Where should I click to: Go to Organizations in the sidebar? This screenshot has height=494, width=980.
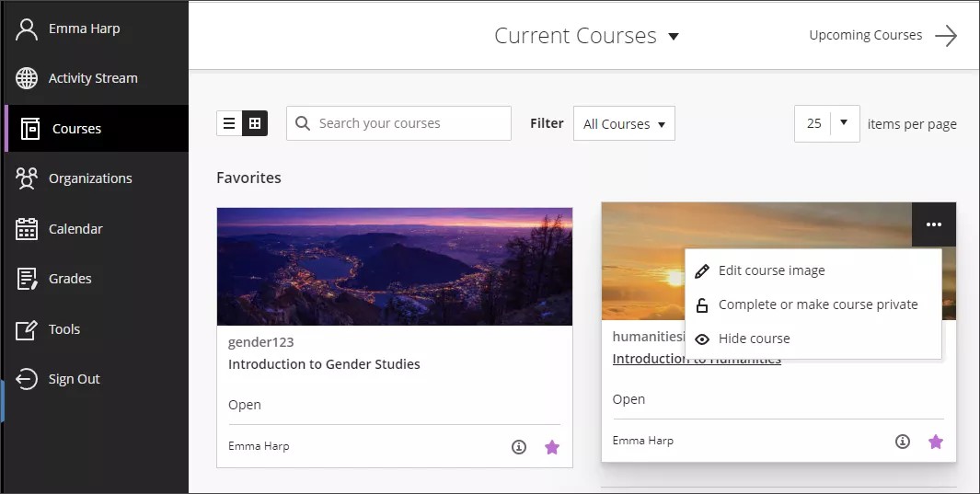[x=89, y=178]
